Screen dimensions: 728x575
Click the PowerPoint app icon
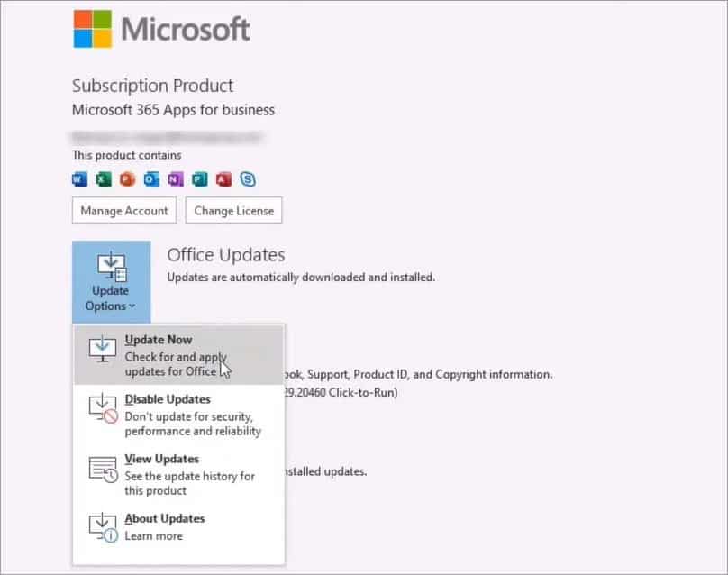127,179
